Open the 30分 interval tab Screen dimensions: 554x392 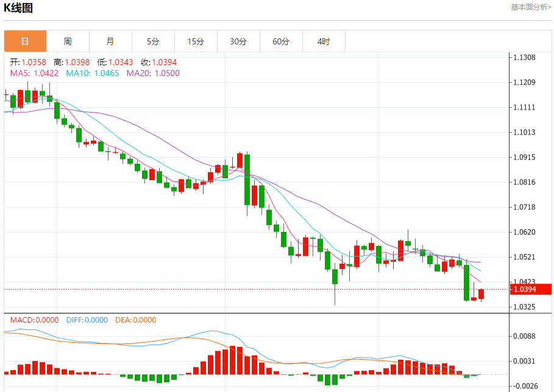point(238,41)
